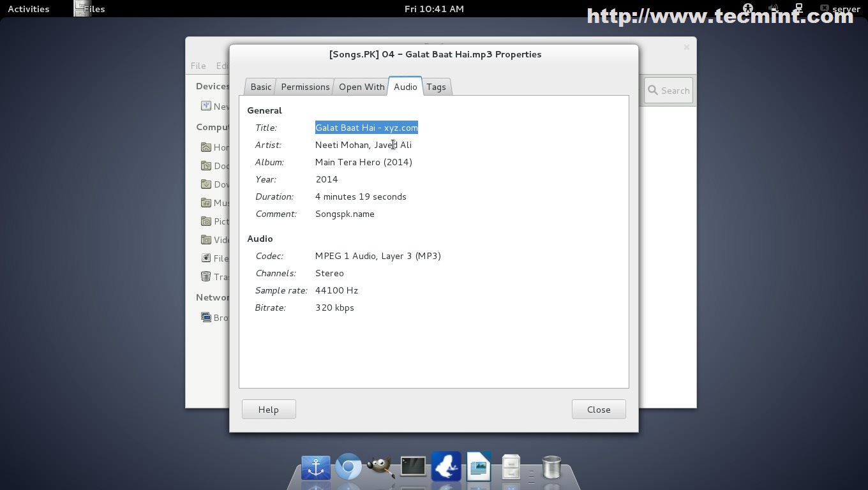
Task: Click the clock showing Fri 10:41 AM
Action: pos(434,9)
